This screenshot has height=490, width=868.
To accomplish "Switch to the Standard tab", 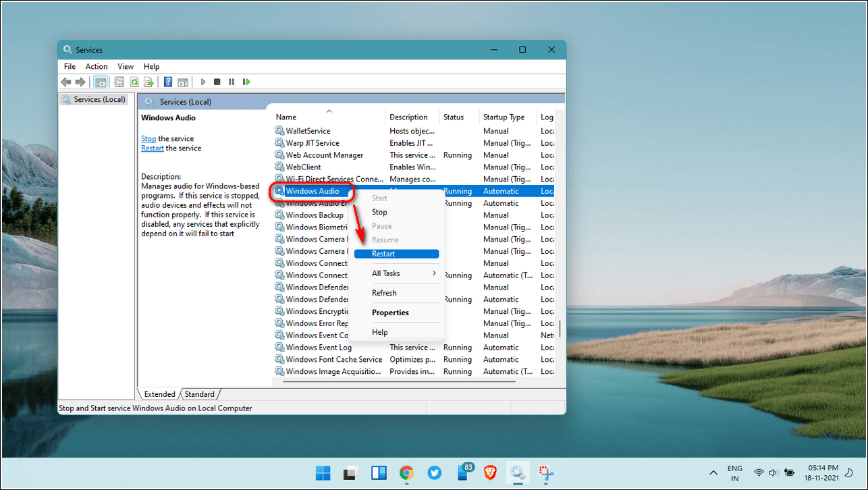I will [x=200, y=394].
